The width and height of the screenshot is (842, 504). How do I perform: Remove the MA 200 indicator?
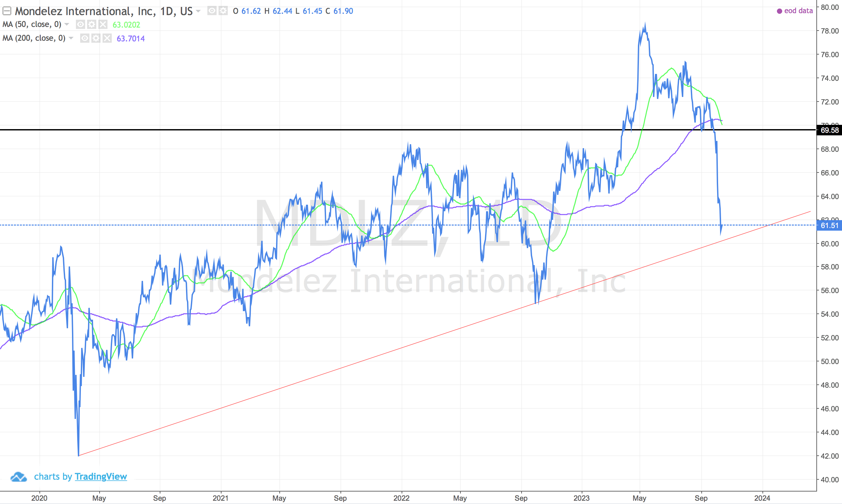point(107,38)
